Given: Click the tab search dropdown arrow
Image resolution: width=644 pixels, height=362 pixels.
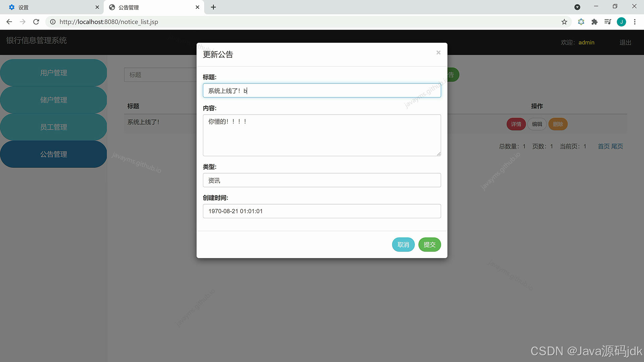Looking at the screenshot, I should pos(577,7).
